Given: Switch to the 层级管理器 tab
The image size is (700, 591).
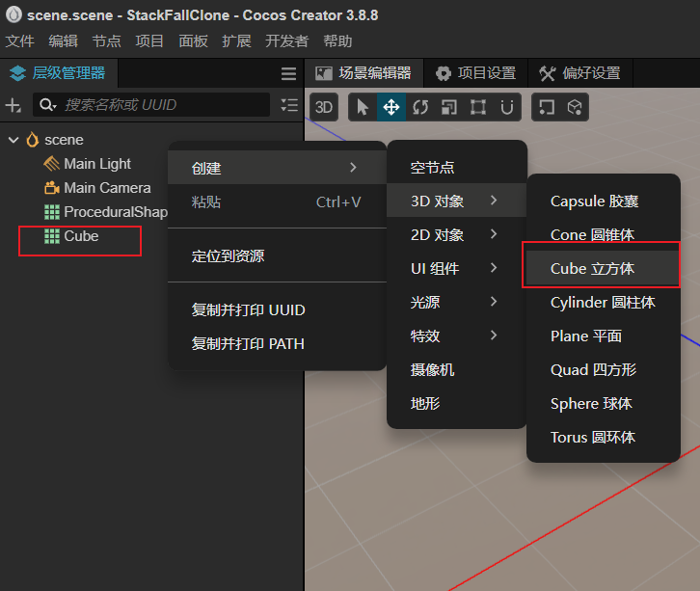Looking at the screenshot, I should (59, 72).
